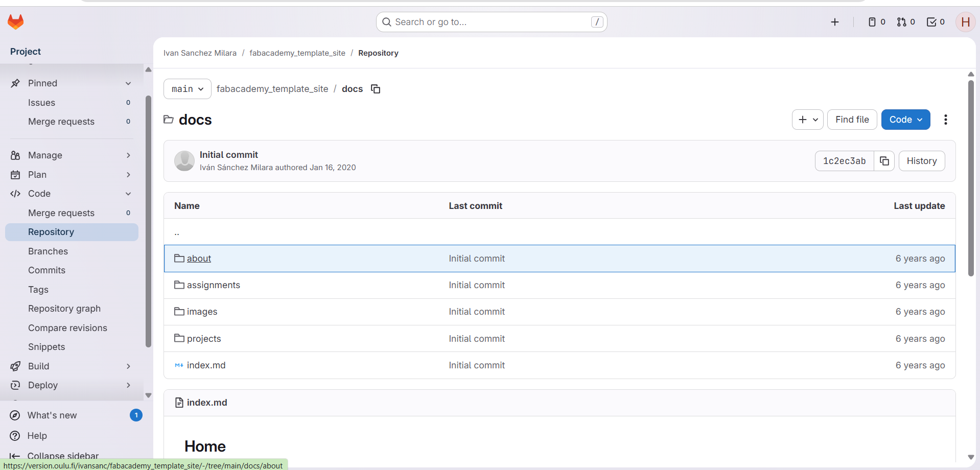
Task: Open the assigned issues counter icon
Action: (x=876, y=22)
